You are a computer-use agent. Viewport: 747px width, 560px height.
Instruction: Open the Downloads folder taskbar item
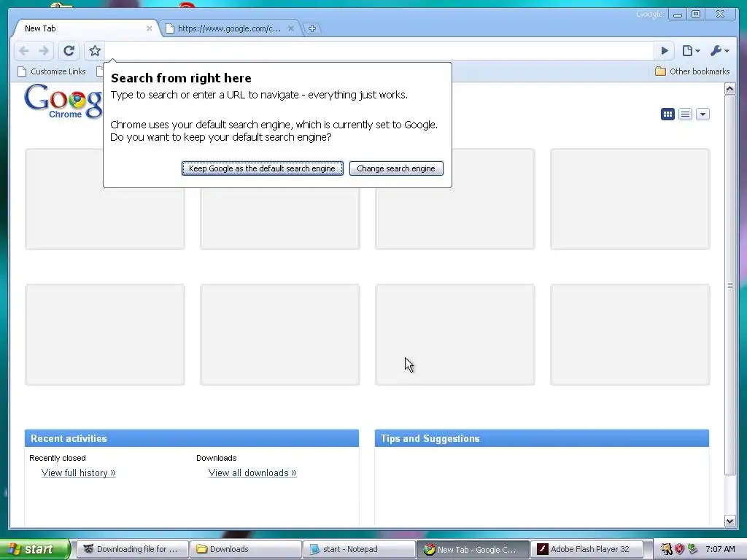click(x=245, y=549)
